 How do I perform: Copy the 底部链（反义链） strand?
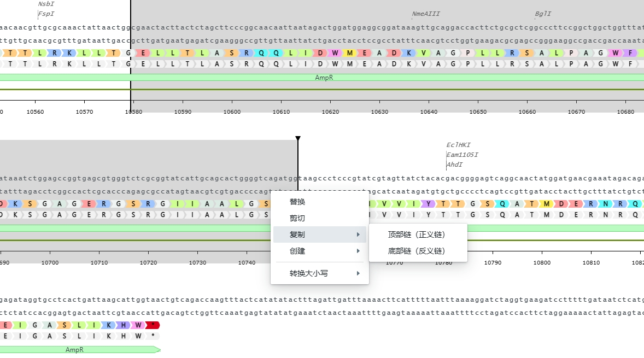pyautogui.click(x=417, y=251)
